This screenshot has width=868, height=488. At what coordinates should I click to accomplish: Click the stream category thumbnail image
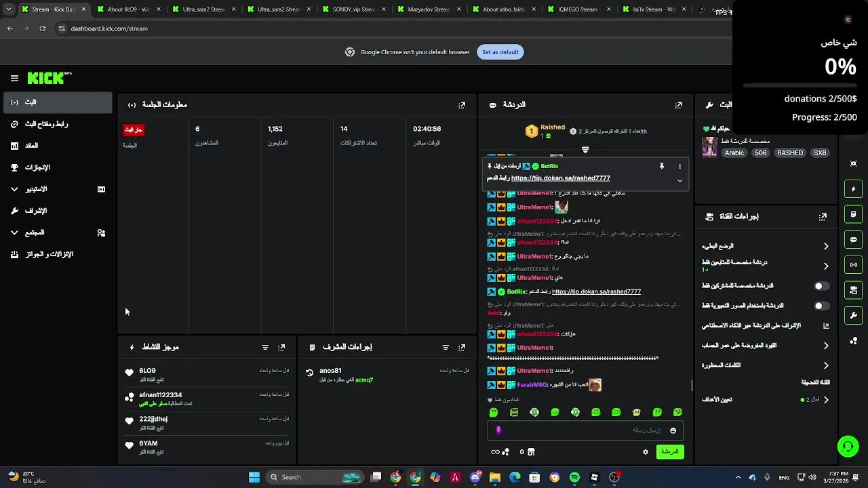coord(709,147)
